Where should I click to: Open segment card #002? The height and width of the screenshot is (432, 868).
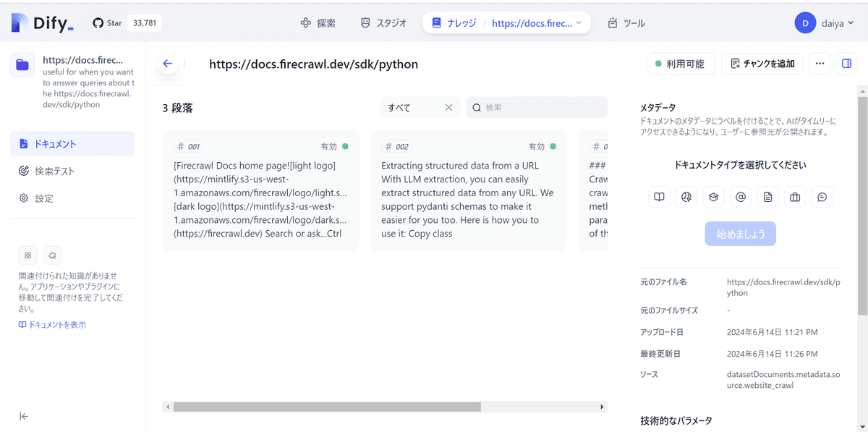pyautogui.click(x=468, y=190)
